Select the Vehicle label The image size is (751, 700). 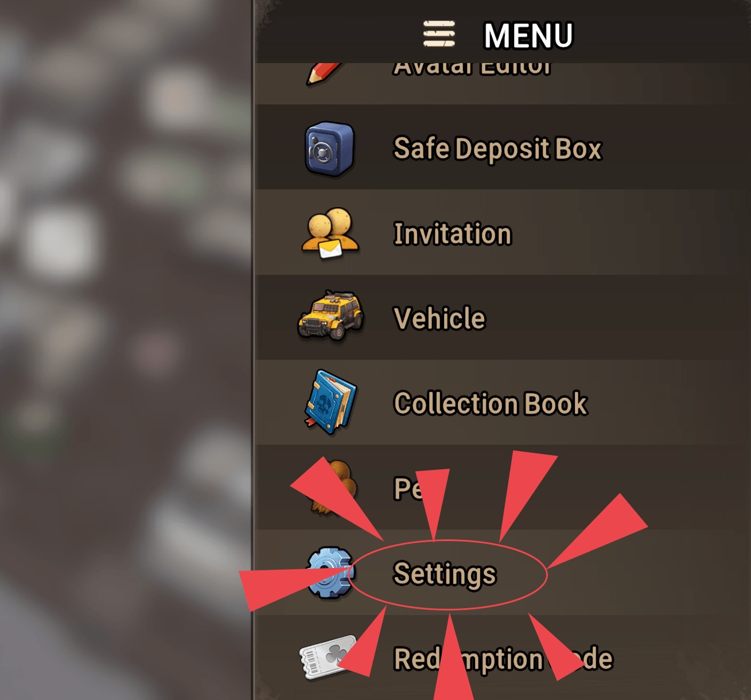439,318
